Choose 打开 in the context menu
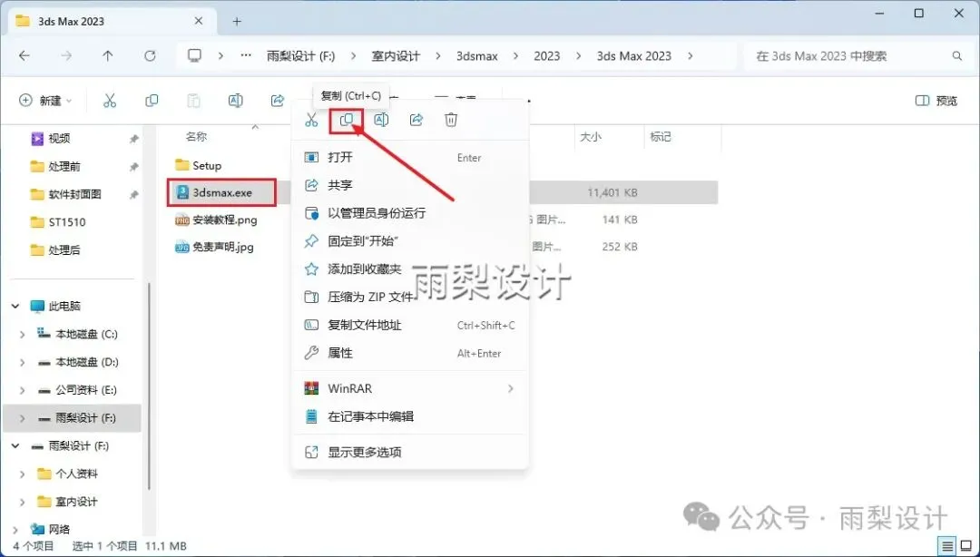The height and width of the screenshot is (557, 980). (x=410, y=158)
